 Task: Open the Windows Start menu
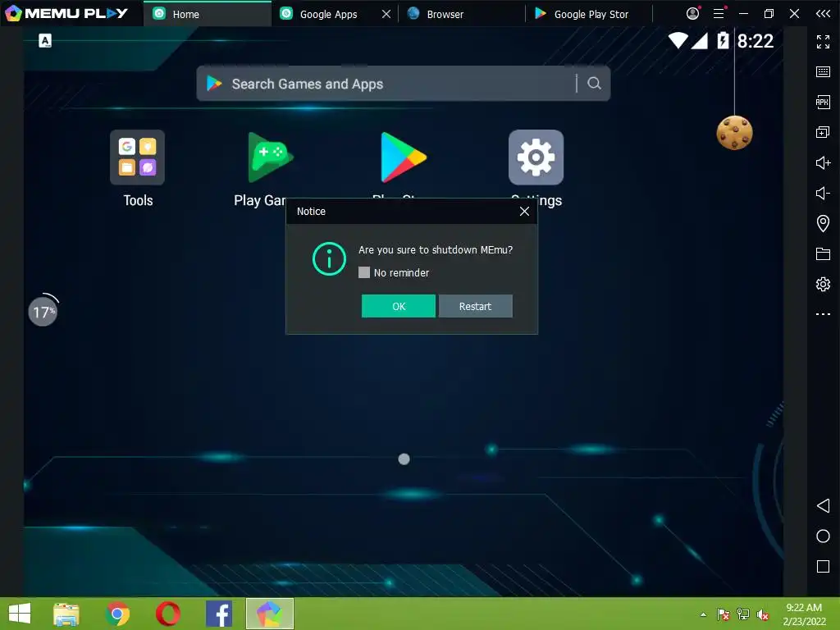tap(20, 614)
